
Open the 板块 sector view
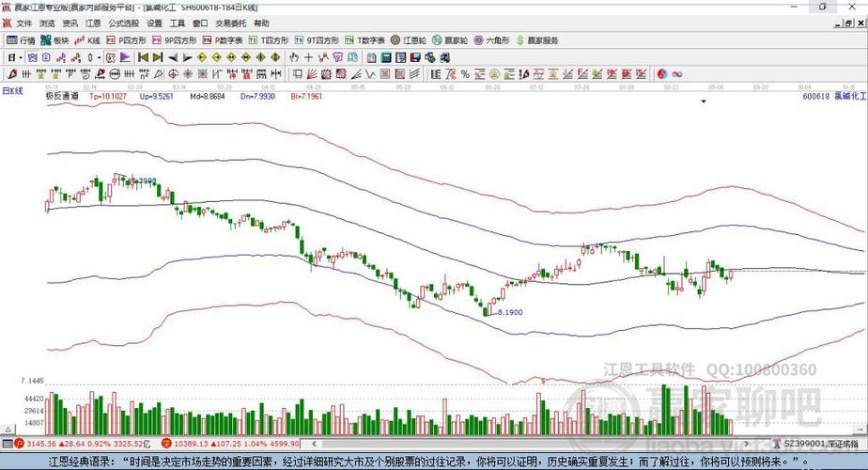pyautogui.click(x=54, y=40)
